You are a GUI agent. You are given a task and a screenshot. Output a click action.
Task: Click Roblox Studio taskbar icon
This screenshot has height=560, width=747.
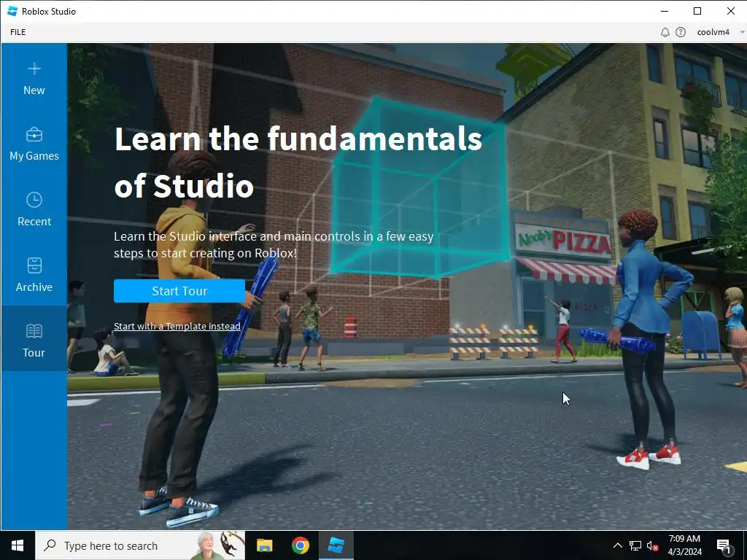click(x=336, y=545)
